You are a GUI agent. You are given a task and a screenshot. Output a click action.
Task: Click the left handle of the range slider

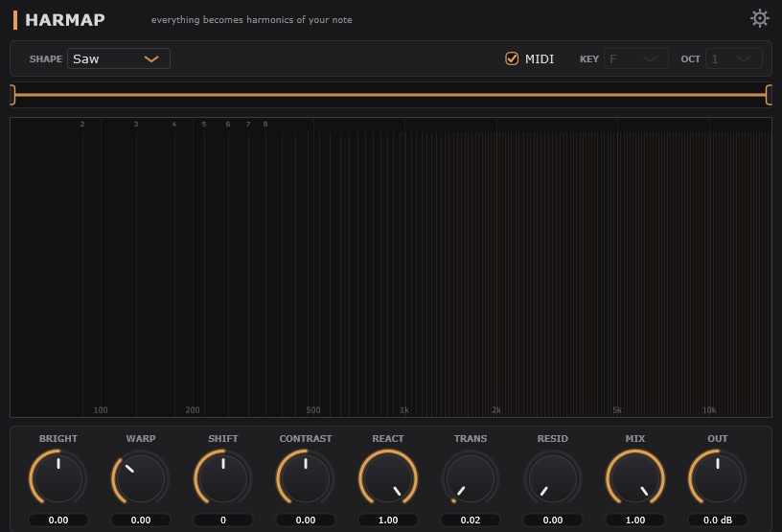pyautogui.click(x=13, y=95)
